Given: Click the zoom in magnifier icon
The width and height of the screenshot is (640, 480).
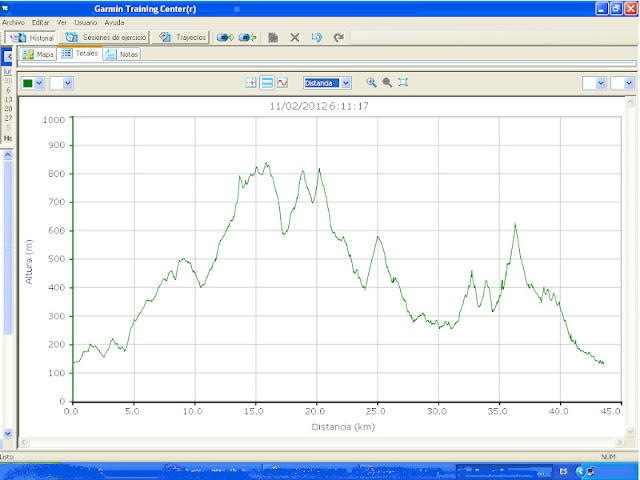Looking at the screenshot, I should (371, 82).
